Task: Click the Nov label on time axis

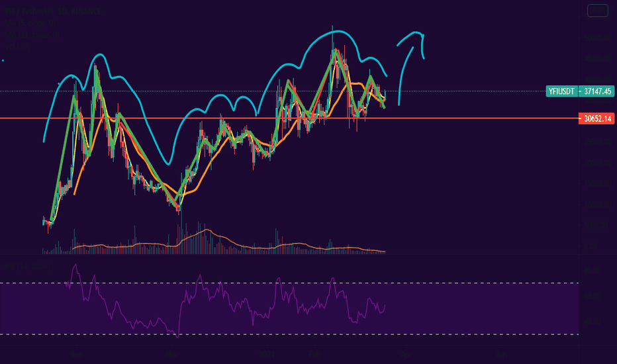Action: [x=171, y=355]
